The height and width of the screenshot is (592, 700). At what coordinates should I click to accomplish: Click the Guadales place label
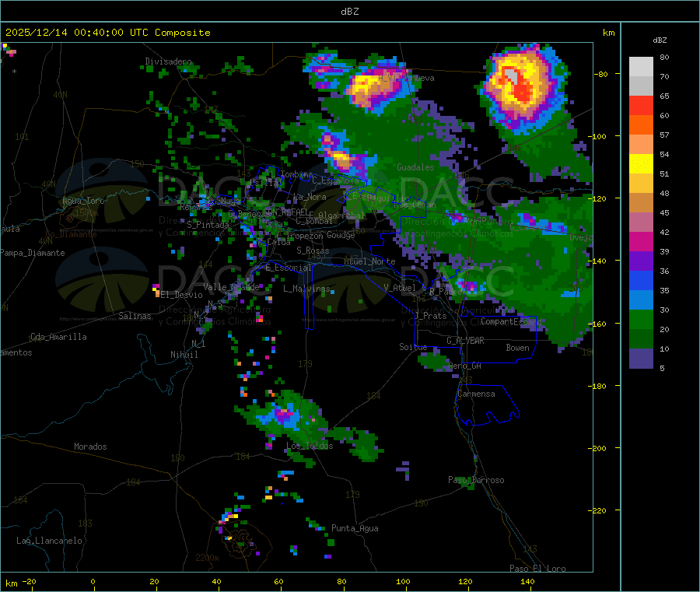tap(415, 167)
